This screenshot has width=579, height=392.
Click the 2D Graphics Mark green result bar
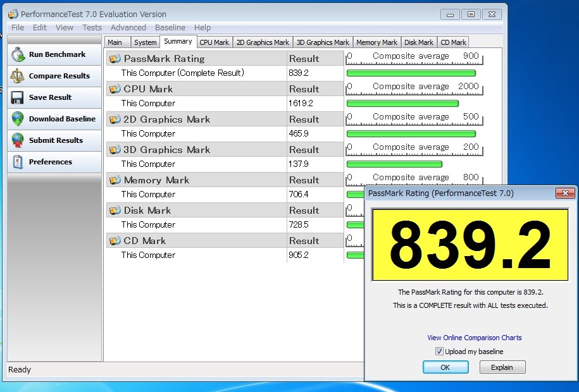pos(411,133)
